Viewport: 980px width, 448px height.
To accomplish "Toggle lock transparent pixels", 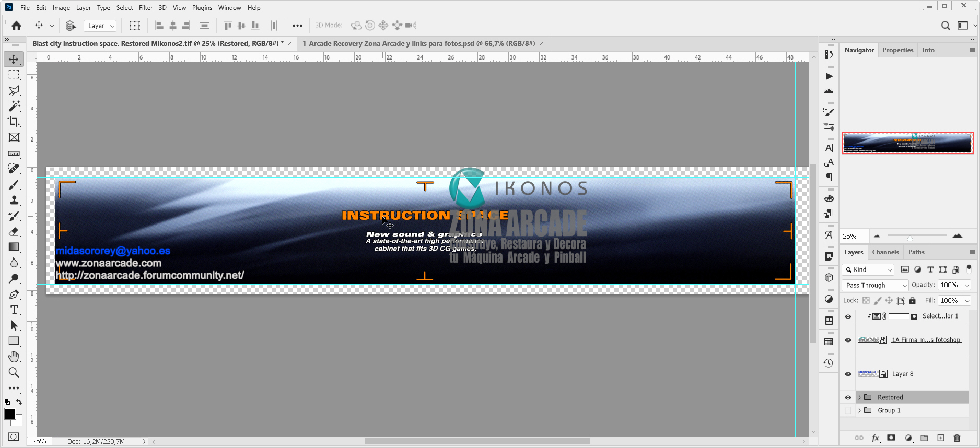I will 866,300.
